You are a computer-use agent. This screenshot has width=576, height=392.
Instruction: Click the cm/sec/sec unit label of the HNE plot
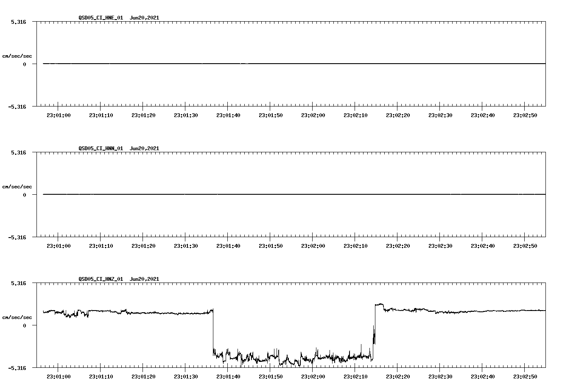tap(17, 56)
